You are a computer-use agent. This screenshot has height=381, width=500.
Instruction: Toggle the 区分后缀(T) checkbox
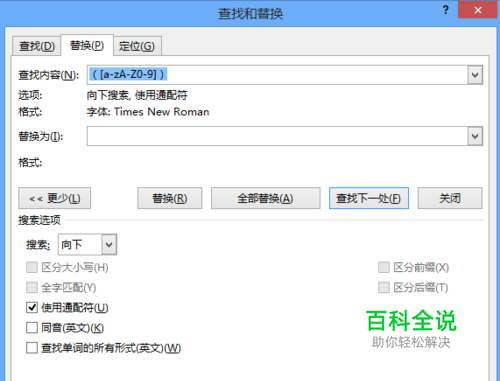[x=384, y=287]
